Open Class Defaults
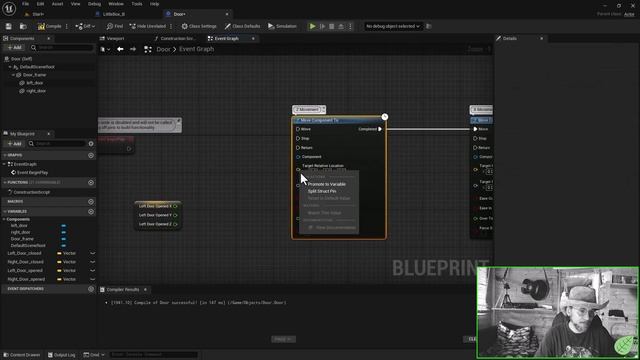The image size is (640, 360). click(x=242, y=26)
